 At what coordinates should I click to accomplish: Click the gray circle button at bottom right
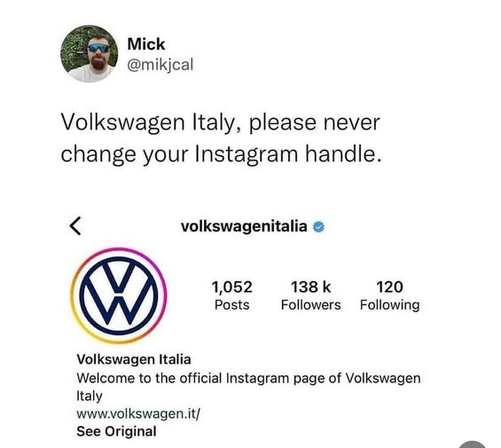[473, 444]
